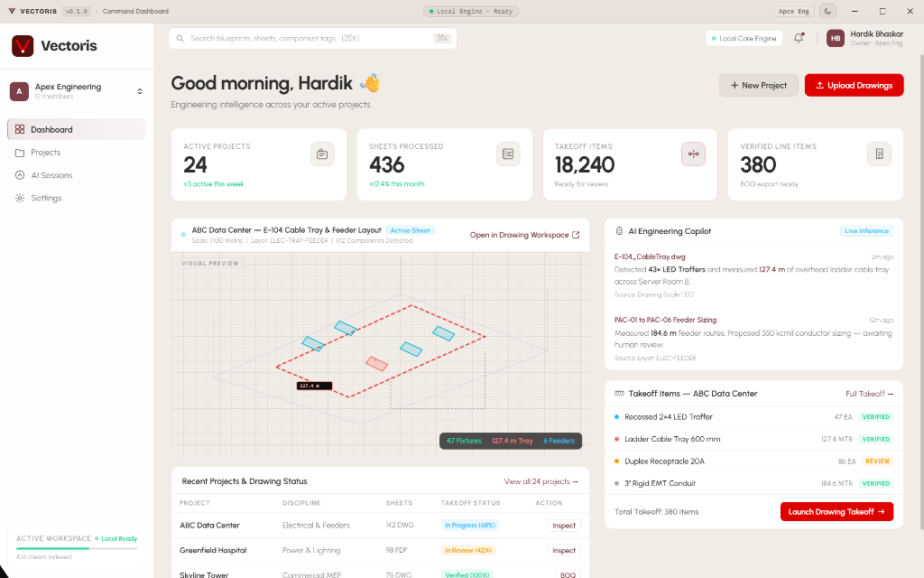924x578 pixels.
Task: Click the external-link icon in Drawing Workspace link
Action: pyautogui.click(x=576, y=235)
